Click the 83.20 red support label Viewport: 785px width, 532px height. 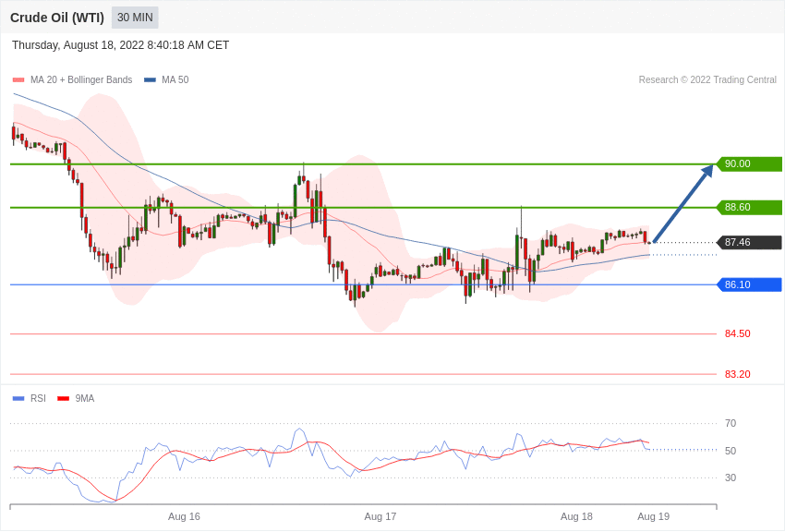738,374
